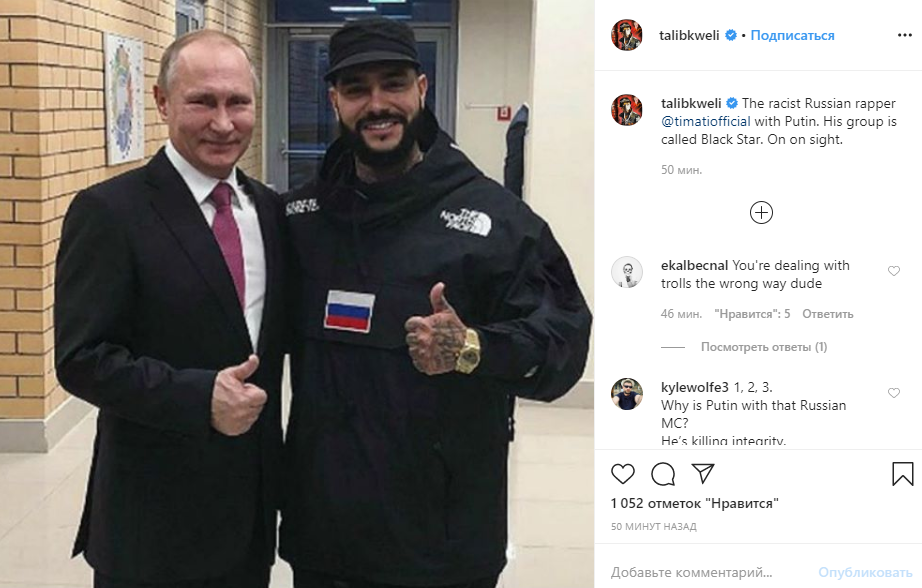Load more comments with the plus circle

(x=761, y=212)
